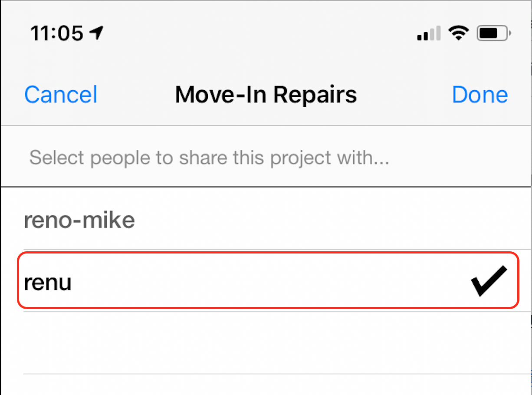
Task: Tap the location arrow icon in status bar
Action: pos(96,33)
